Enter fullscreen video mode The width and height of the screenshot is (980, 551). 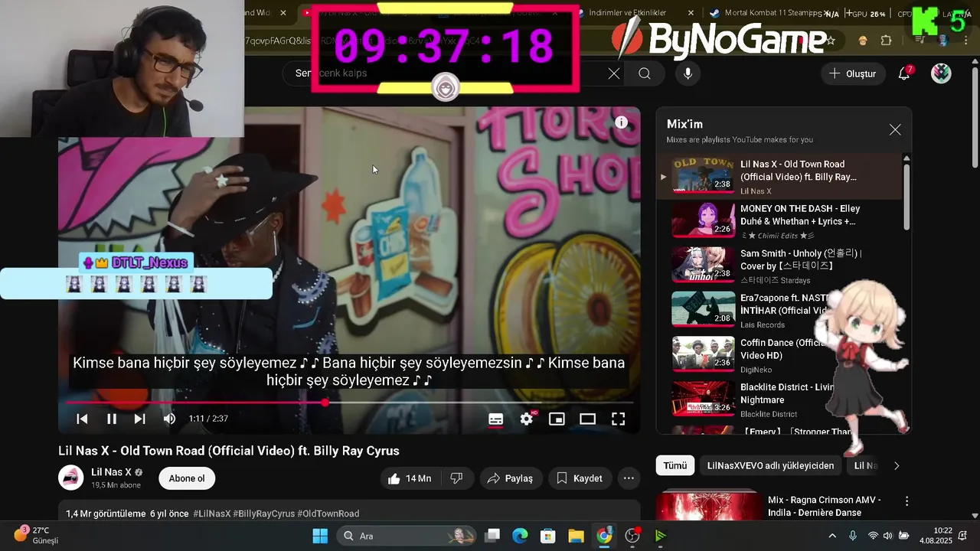(x=618, y=419)
